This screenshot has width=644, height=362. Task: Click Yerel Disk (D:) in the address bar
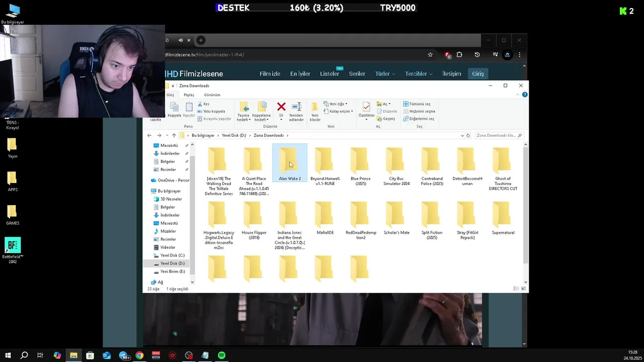pyautogui.click(x=234, y=135)
